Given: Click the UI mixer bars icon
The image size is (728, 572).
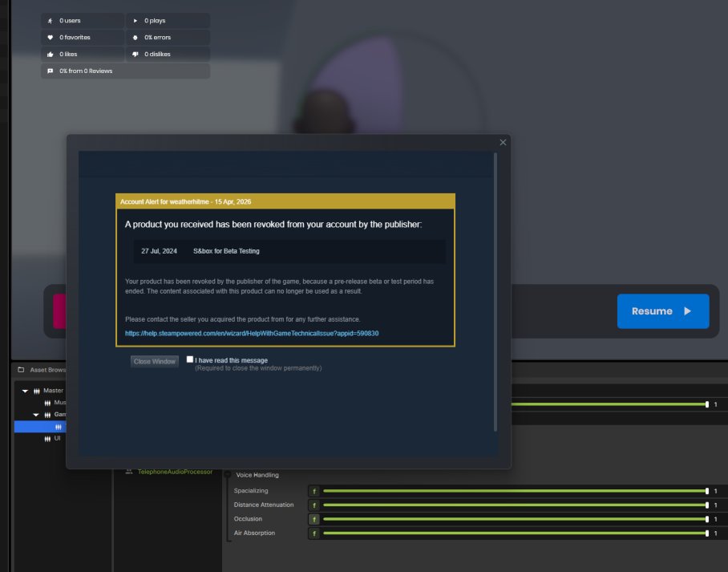Looking at the screenshot, I should pyautogui.click(x=47, y=439).
